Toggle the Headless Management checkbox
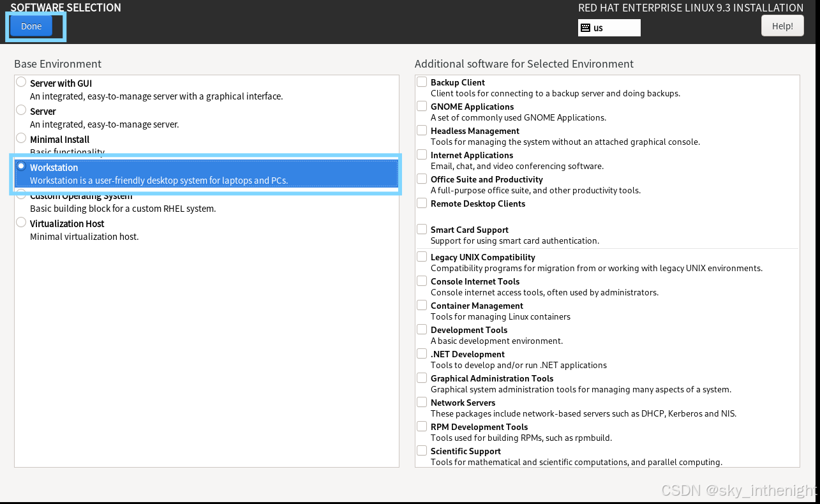The height and width of the screenshot is (504, 820). click(x=422, y=130)
